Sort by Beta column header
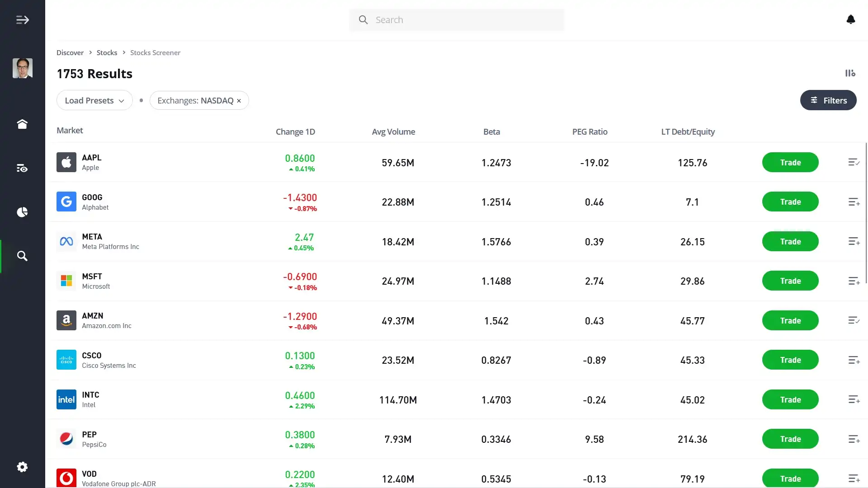Image resolution: width=868 pixels, height=488 pixels. point(491,132)
